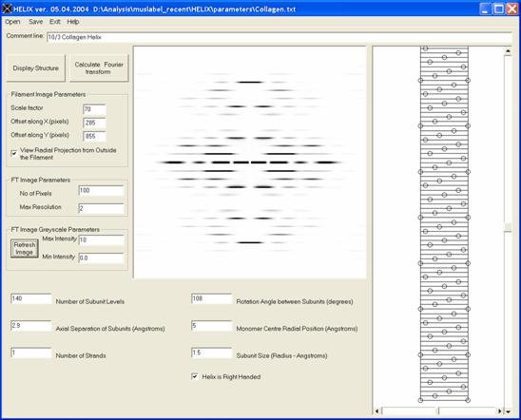521x420 pixels.
Task: Click the HELIX application icon in title bar
Action: pyautogui.click(x=7, y=9)
